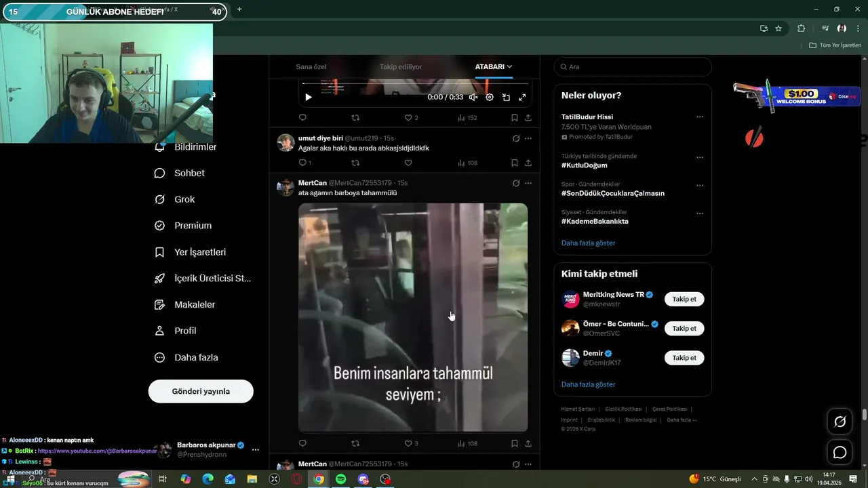The height and width of the screenshot is (488, 868).
Task: Share MertCan's tahammülü video post
Action: (x=528, y=443)
